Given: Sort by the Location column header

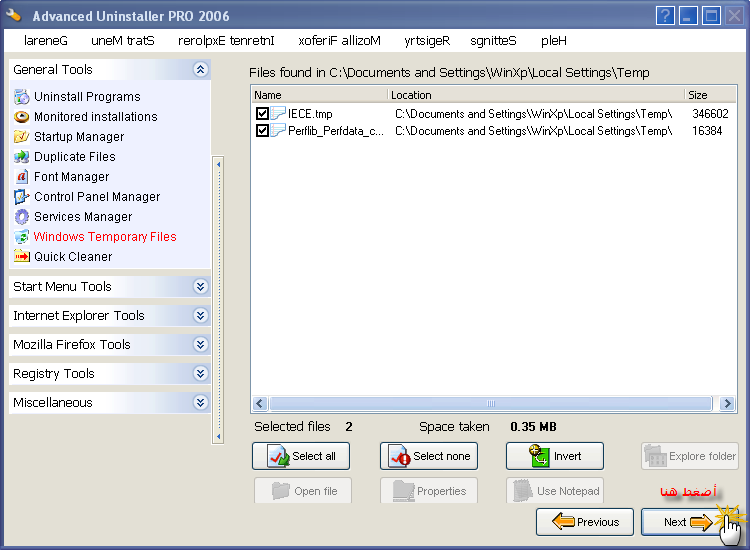Looking at the screenshot, I should tap(536, 95).
